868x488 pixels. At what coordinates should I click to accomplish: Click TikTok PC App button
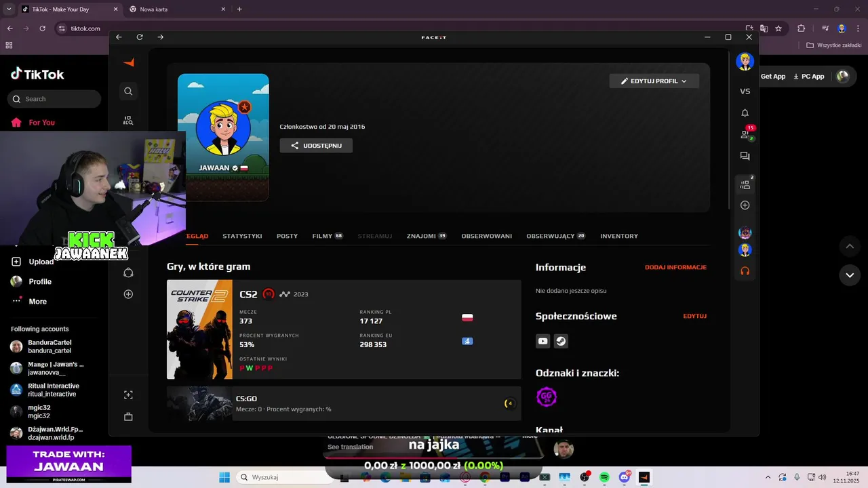[x=808, y=77]
